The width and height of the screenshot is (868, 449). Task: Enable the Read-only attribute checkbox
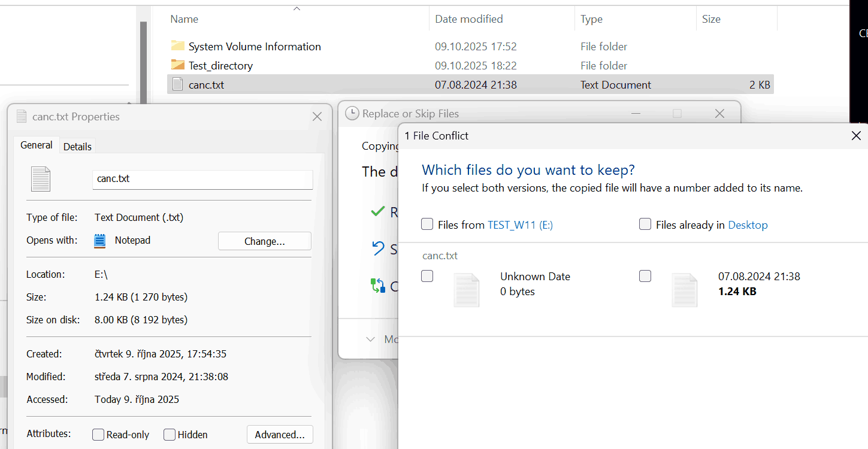pyautogui.click(x=98, y=434)
